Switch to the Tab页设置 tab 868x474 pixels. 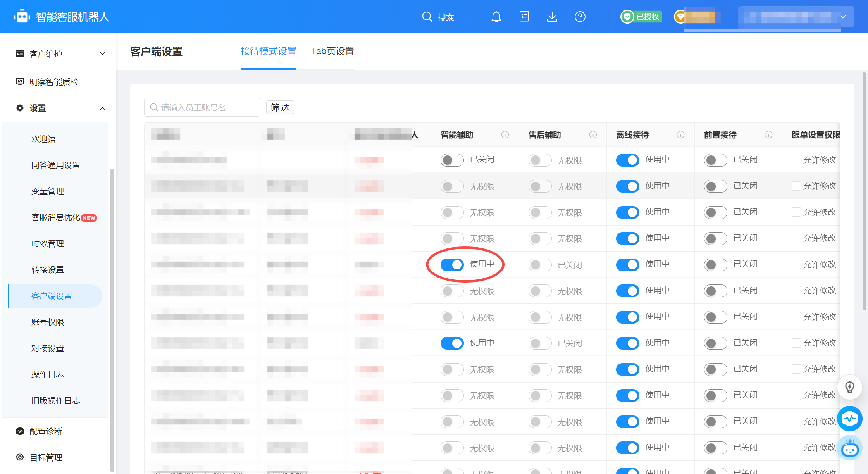coord(332,51)
